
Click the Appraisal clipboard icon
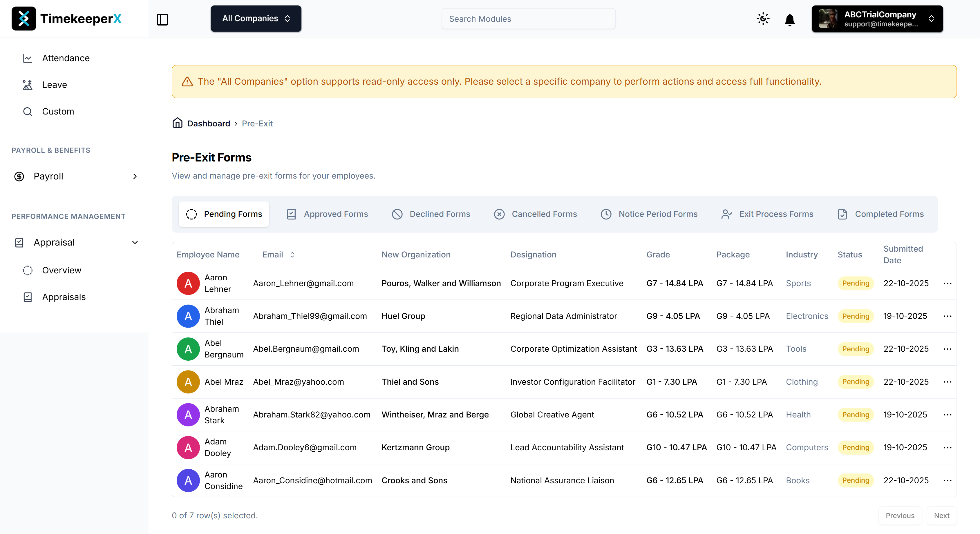coord(19,242)
